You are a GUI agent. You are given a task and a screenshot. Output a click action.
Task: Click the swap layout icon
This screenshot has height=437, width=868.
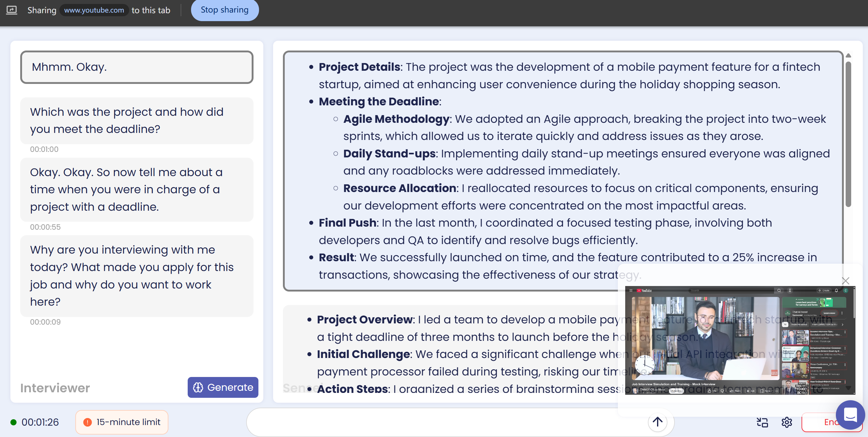coord(762,422)
